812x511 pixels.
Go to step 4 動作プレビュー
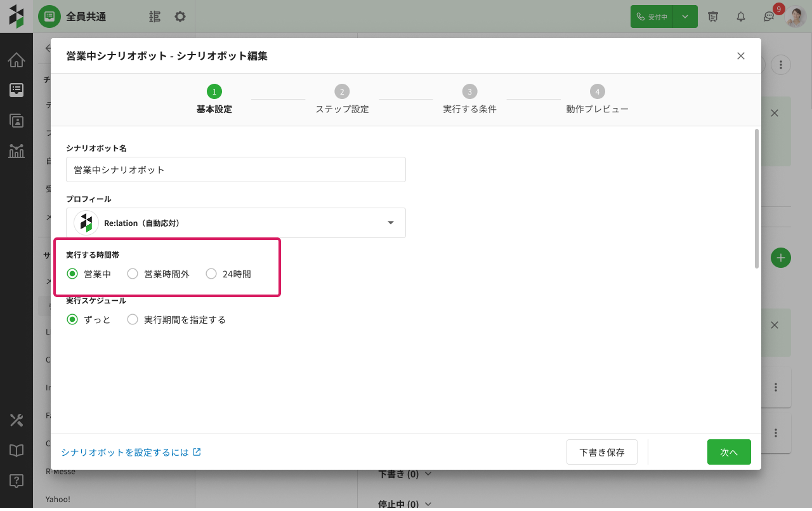tap(598, 100)
